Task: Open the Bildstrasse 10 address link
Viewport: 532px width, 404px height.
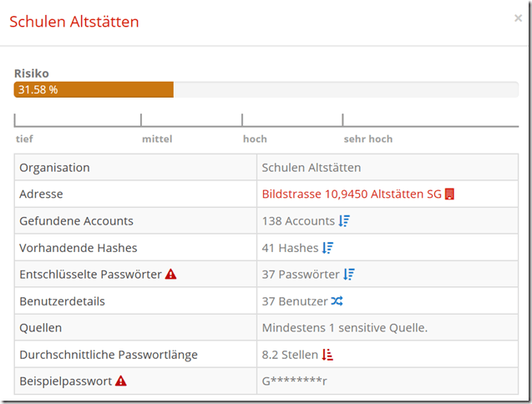Action: (351, 194)
